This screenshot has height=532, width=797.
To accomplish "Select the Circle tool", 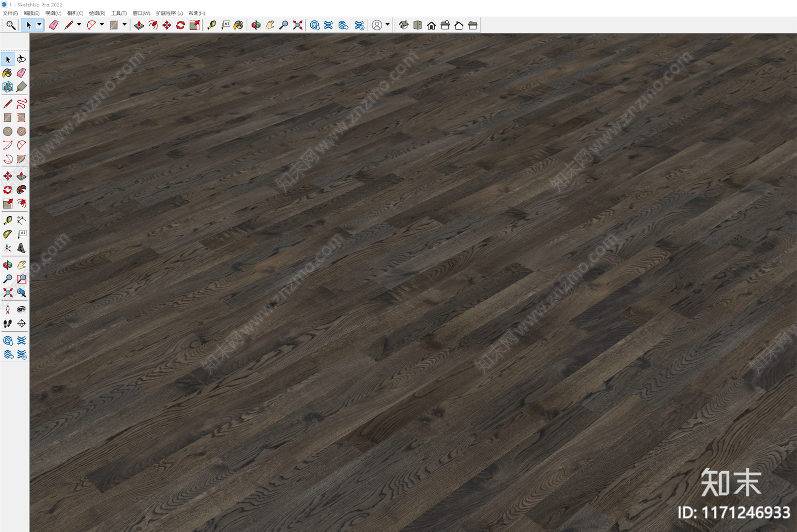I will (x=7, y=132).
